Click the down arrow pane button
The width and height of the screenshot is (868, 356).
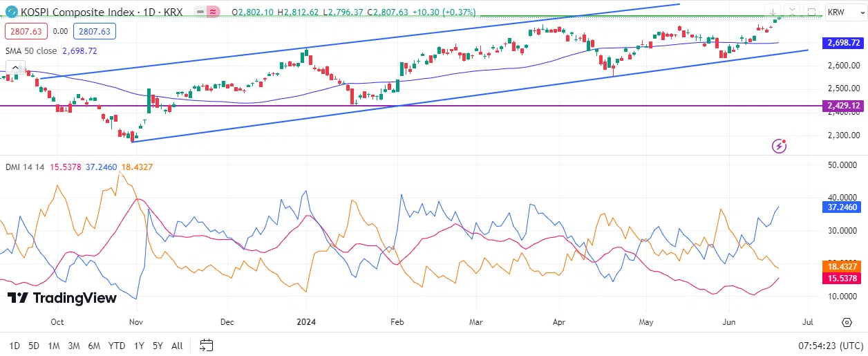pyautogui.click(x=773, y=12)
